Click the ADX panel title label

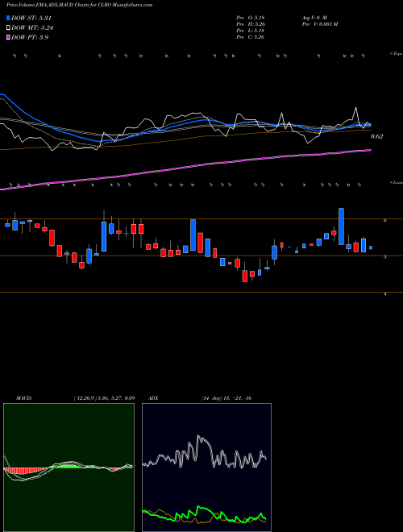[x=153, y=398]
